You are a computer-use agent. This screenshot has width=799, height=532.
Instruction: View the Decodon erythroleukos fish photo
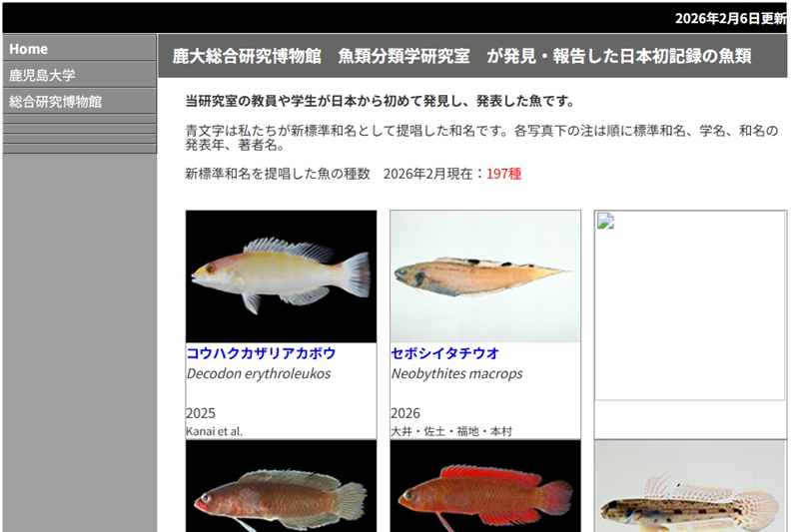[282, 276]
